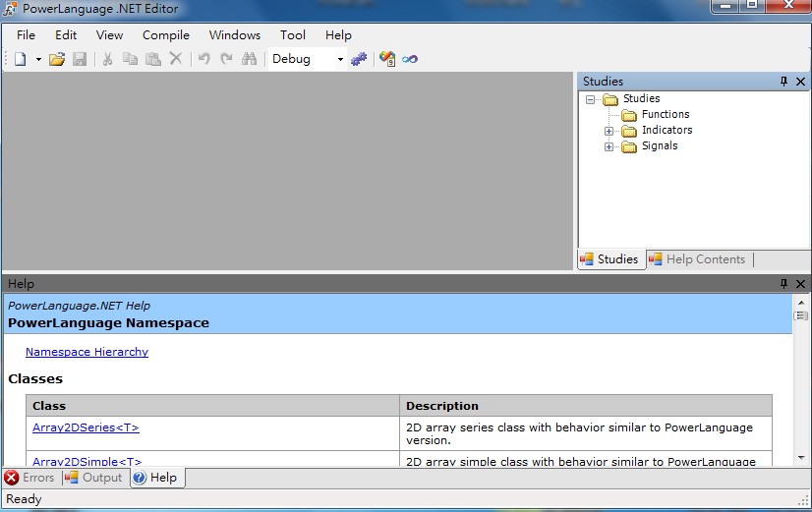This screenshot has width=812, height=512.
Task: Expand the Indicators folder node
Action: (609, 131)
